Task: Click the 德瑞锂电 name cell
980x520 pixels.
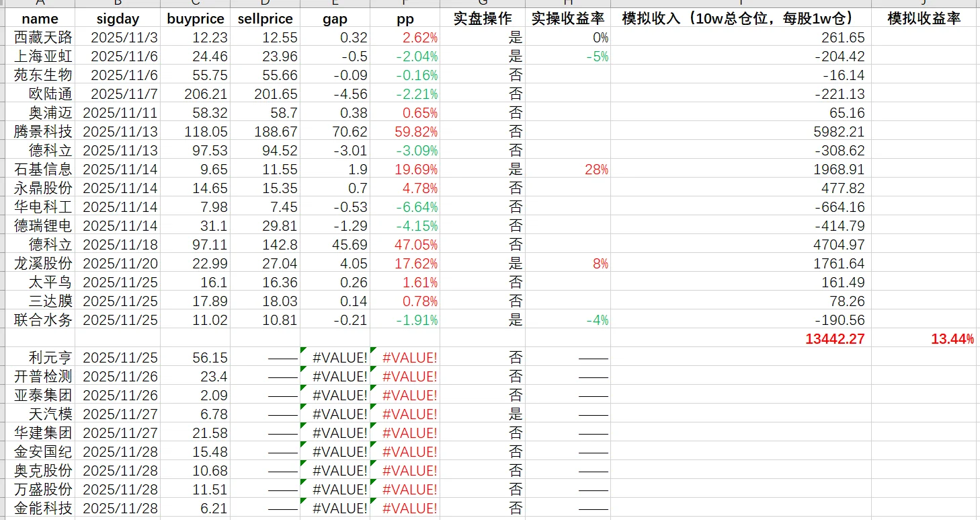Action: [40, 225]
